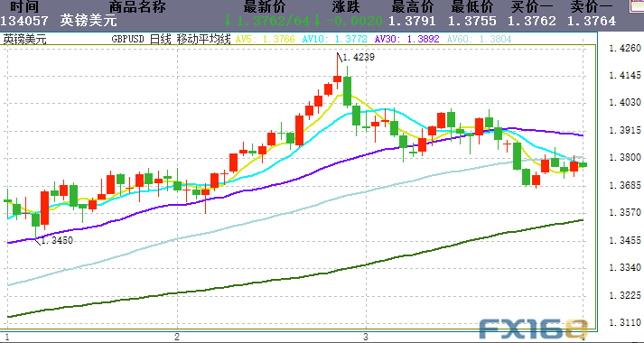Click the high price value 1.3791
Image resolution: width=644 pixels, height=343 pixels.
point(413,21)
